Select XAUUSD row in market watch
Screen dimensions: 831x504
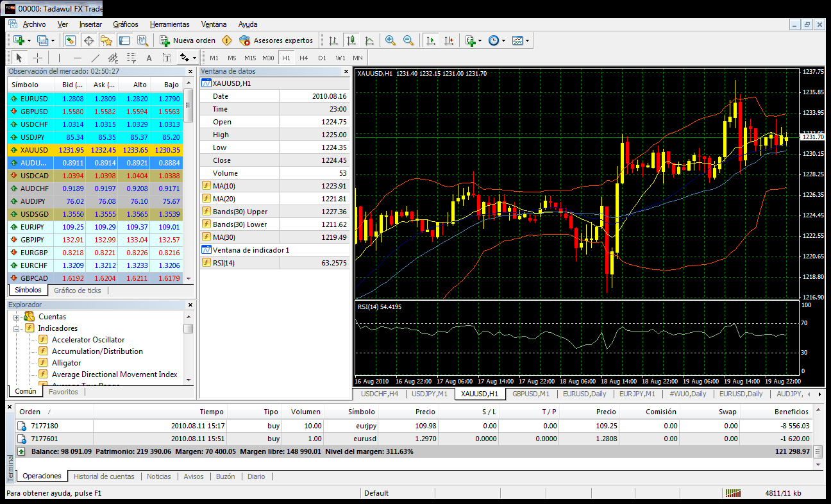coord(96,149)
